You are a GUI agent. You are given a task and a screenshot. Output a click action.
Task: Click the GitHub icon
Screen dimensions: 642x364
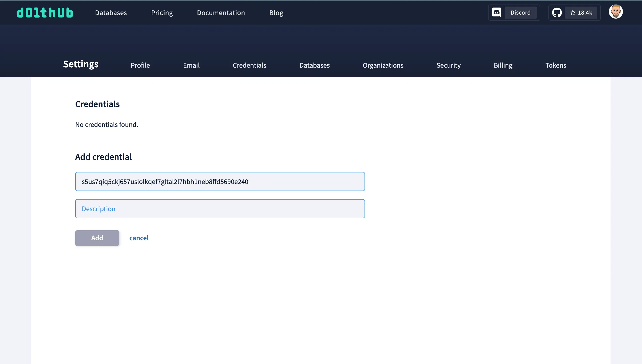(557, 12)
